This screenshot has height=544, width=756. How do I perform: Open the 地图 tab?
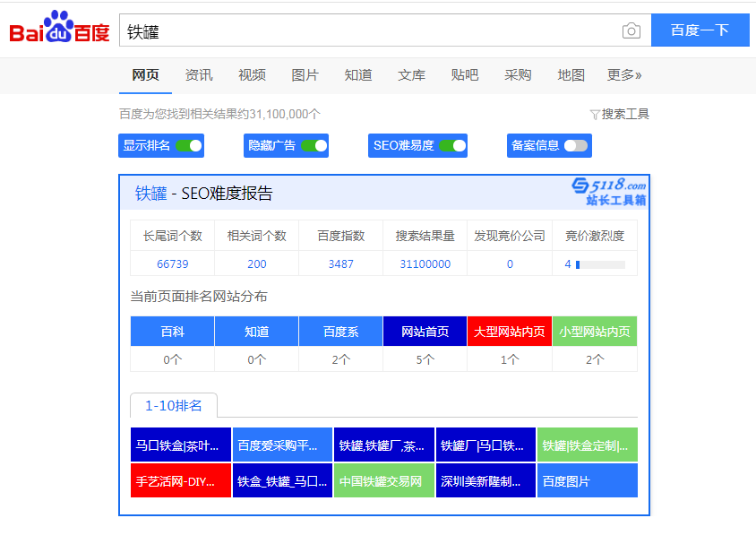(571, 75)
